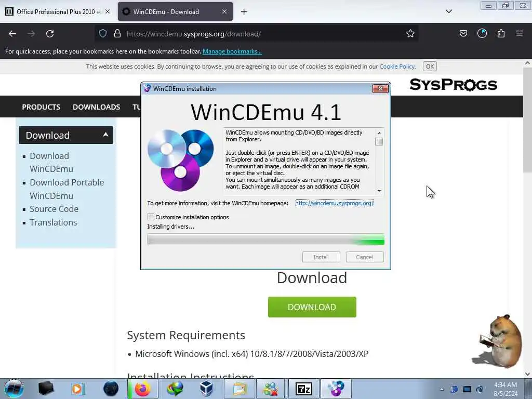Close the WinCDEmu installation dialog
The image size is (532, 399).
tap(380, 88)
